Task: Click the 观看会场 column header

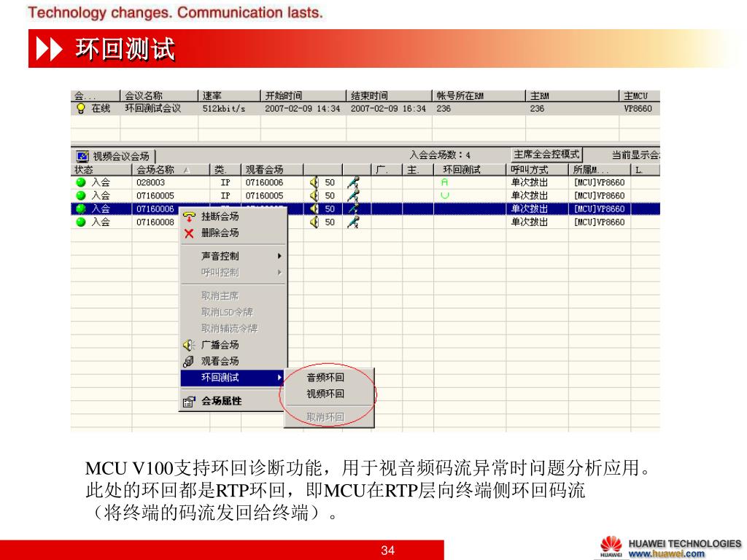Action: point(271,169)
